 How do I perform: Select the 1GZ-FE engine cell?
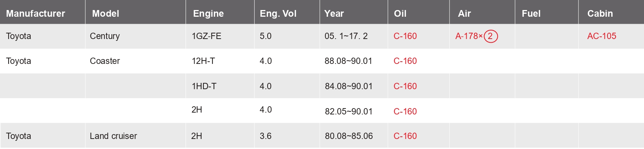[220, 36]
